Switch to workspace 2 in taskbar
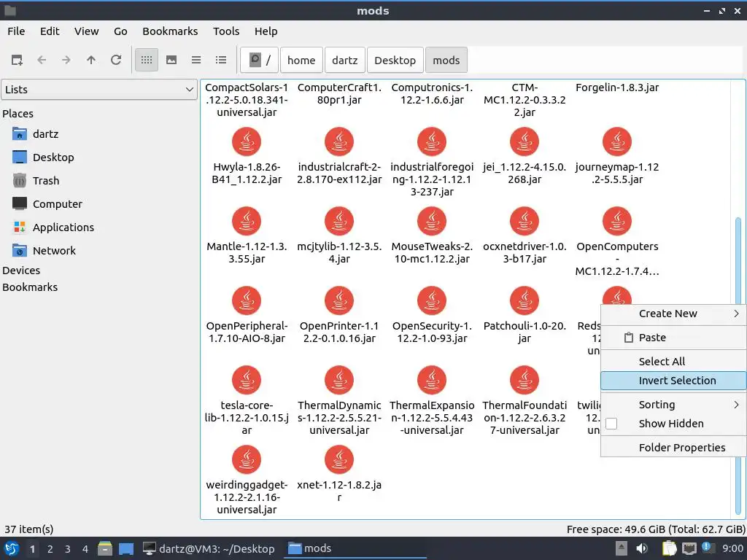This screenshot has width=747, height=560. (50, 549)
